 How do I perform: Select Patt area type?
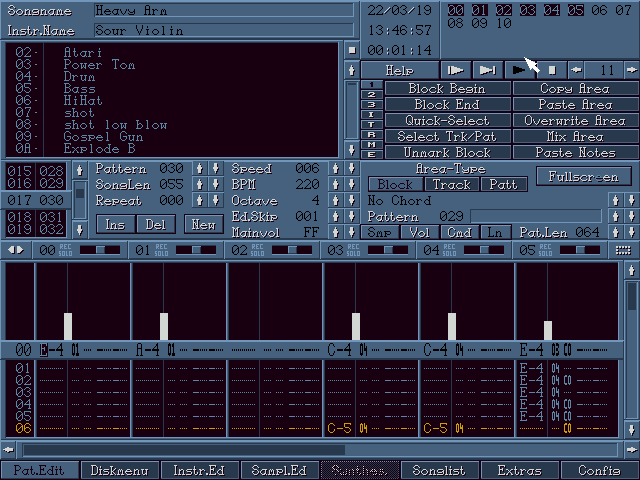click(x=504, y=184)
